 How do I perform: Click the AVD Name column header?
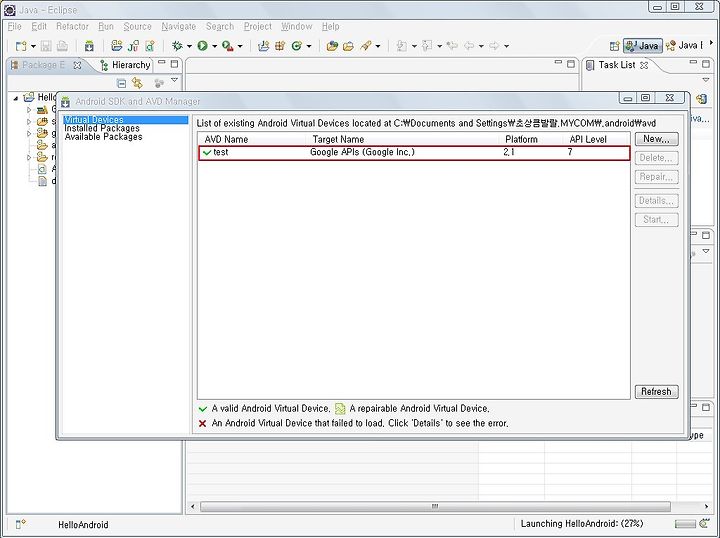[252, 139]
